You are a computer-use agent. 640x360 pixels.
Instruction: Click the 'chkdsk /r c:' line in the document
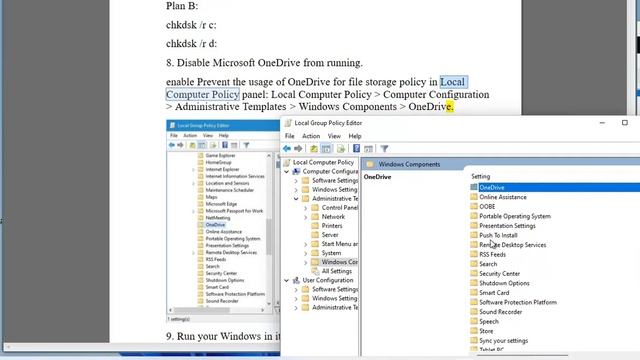tap(191, 25)
